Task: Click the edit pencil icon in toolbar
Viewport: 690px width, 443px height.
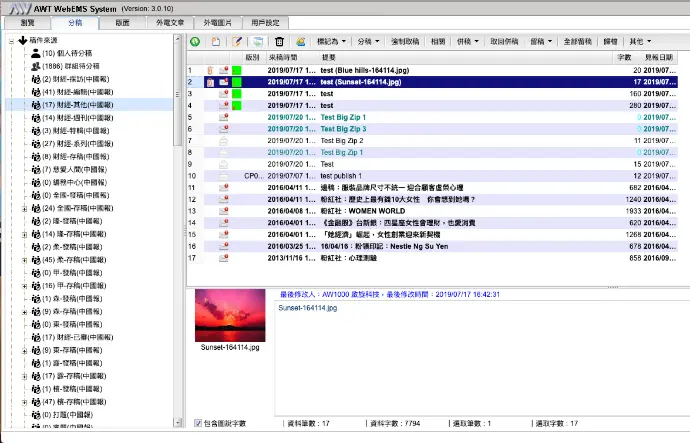Action: click(x=237, y=42)
